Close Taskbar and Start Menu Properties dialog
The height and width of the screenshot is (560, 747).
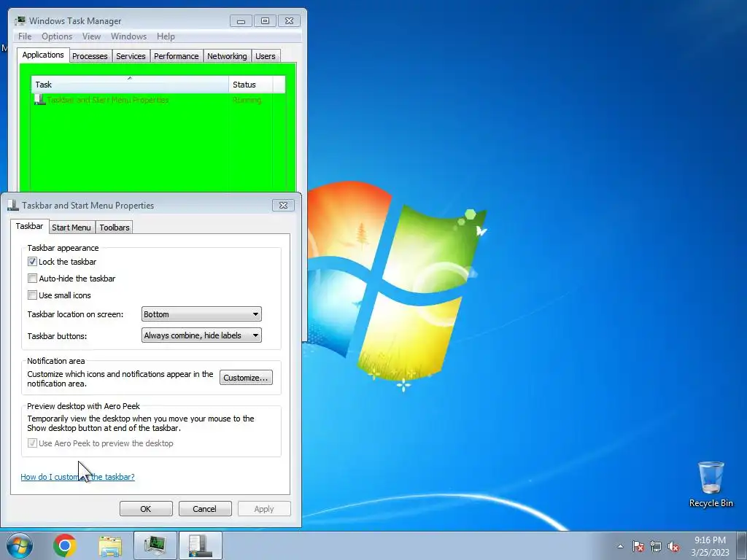(x=284, y=205)
